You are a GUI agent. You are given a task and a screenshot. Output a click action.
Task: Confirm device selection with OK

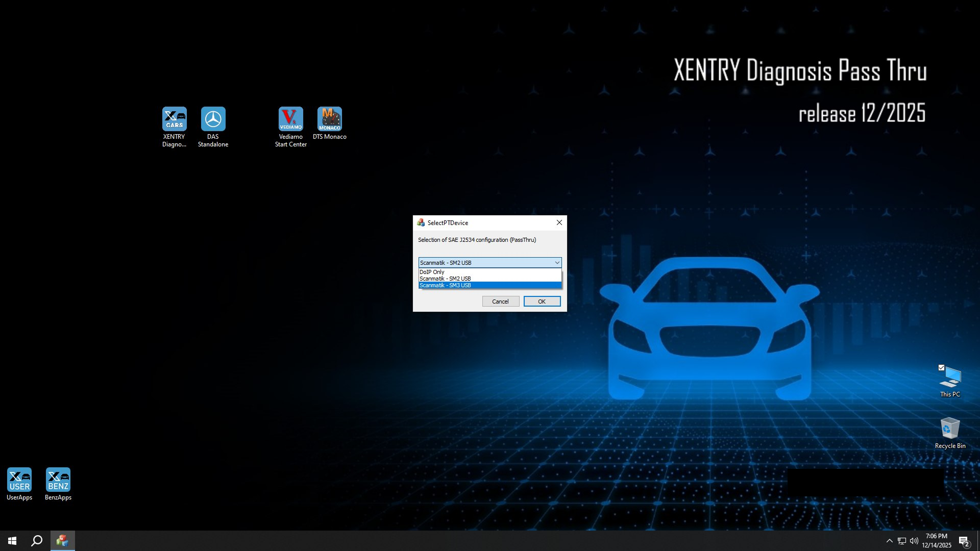click(x=542, y=301)
